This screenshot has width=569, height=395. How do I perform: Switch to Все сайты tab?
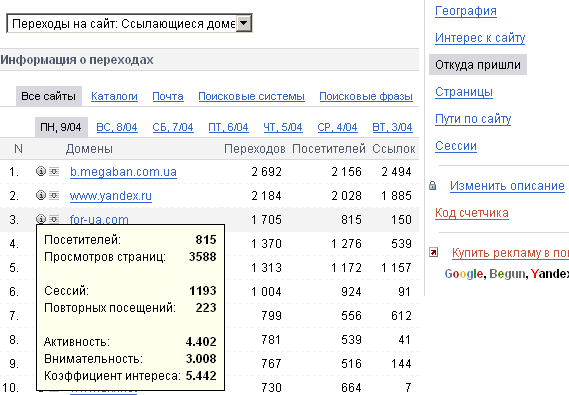click(x=49, y=96)
